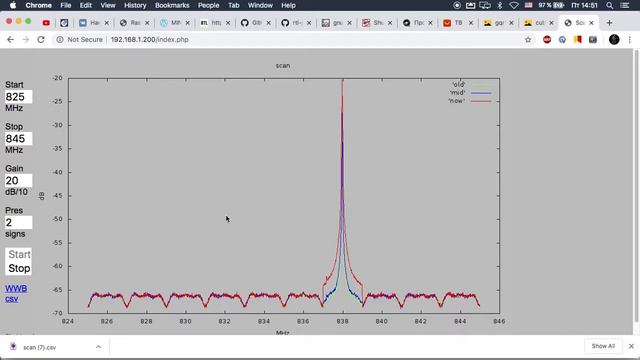Open the Chrome three-dot menu
Image resolution: width=640 pixels, height=360 pixels.
(x=630, y=40)
